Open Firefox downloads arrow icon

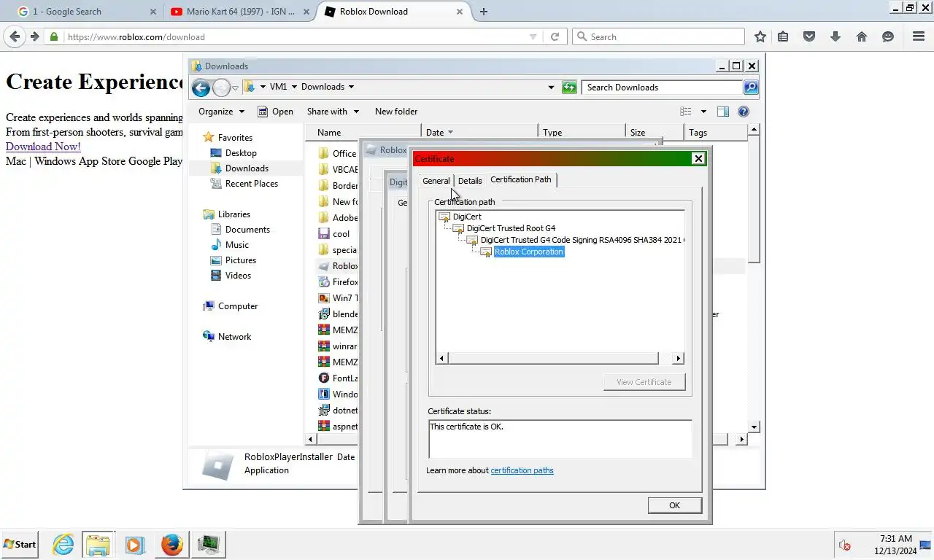(835, 36)
